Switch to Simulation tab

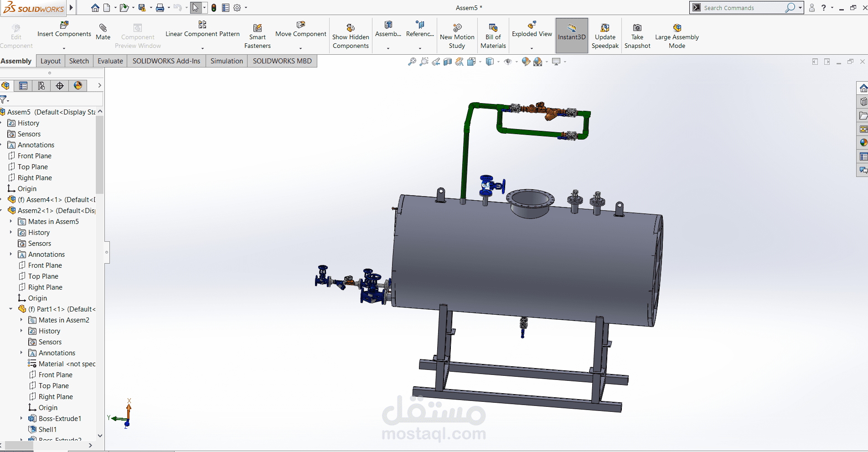point(227,61)
